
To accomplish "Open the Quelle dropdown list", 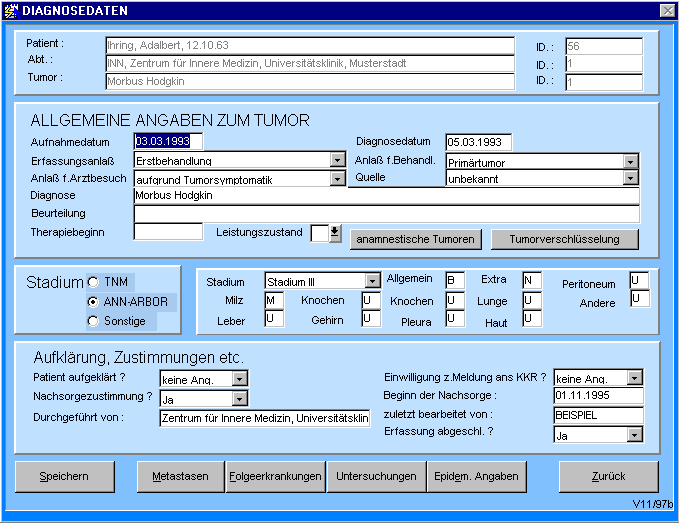I will pos(630,178).
